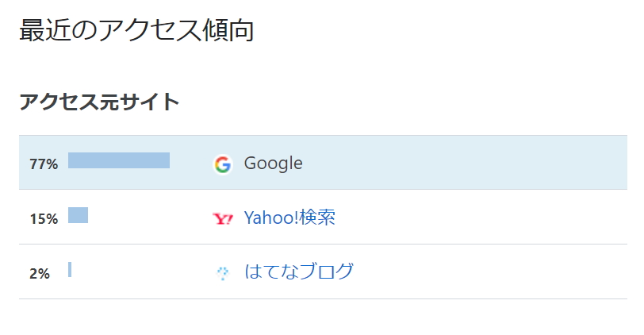The width and height of the screenshot is (644, 335).
Task: Select the Google text label
Action: tap(273, 164)
